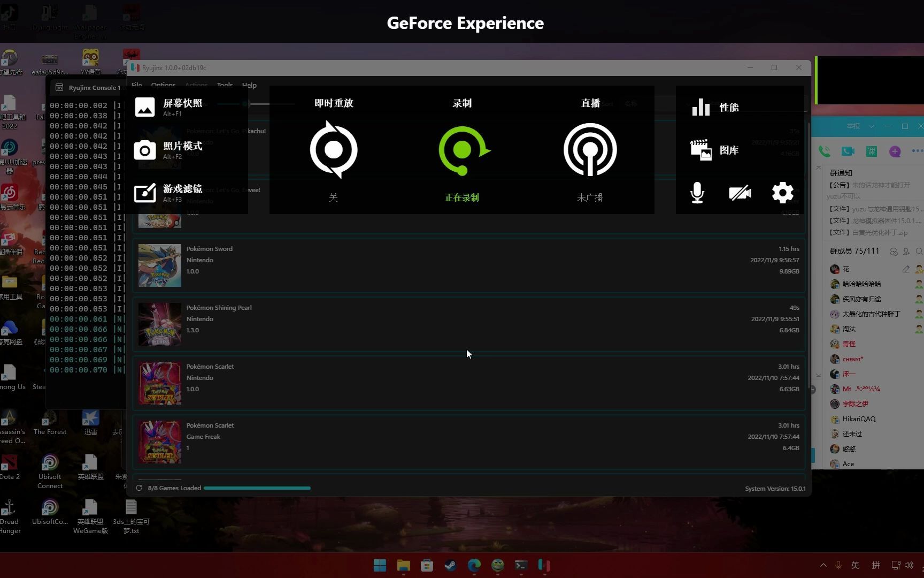Open GeForce overlay settings gear
Image resolution: width=924 pixels, height=578 pixels.
pyautogui.click(x=783, y=193)
